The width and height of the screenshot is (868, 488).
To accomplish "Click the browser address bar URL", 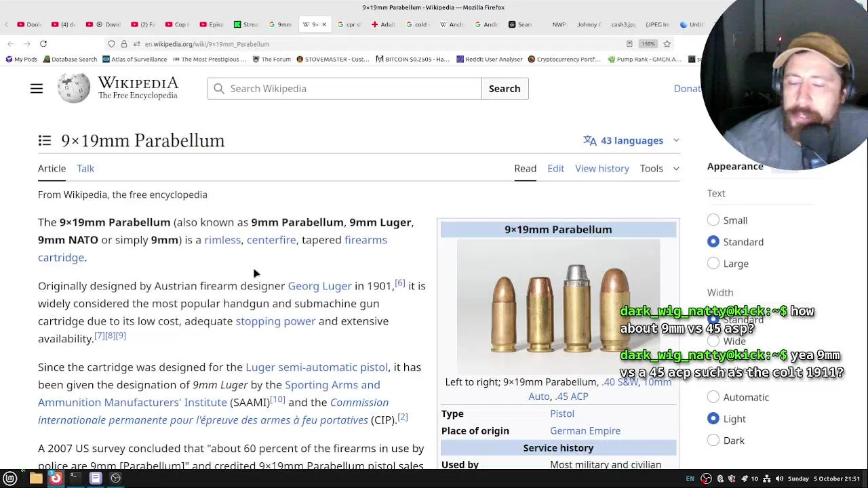I will [x=207, y=44].
